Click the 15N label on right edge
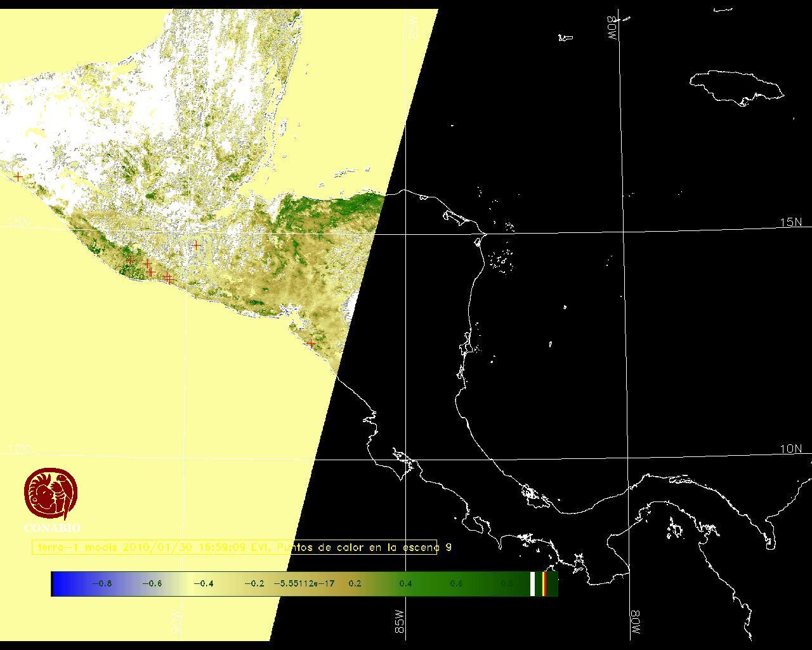812x650 pixels. 790,222
